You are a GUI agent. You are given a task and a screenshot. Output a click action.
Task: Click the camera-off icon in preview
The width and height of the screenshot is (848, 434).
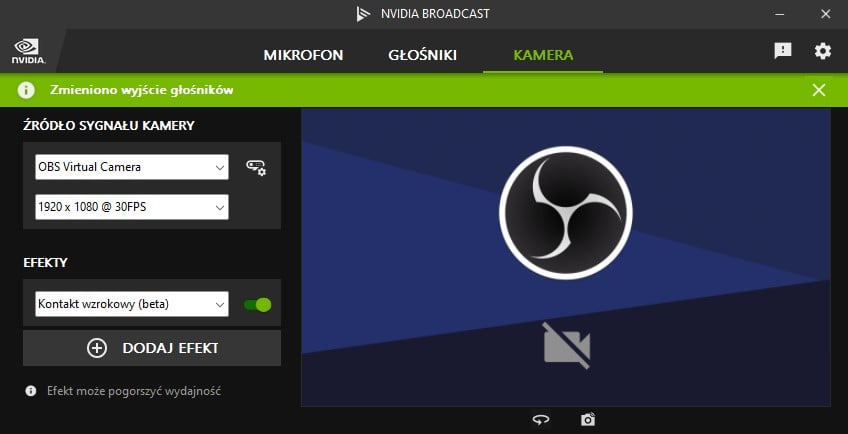566,346
